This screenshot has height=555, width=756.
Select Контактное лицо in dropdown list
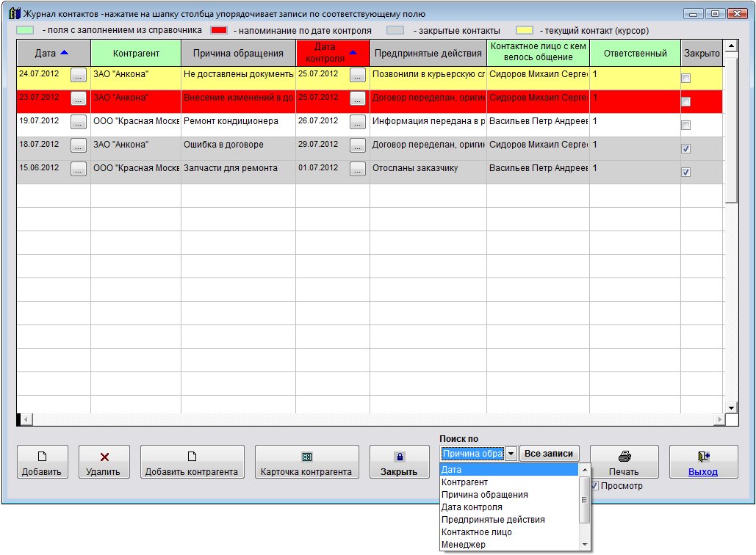pos(508,532)
